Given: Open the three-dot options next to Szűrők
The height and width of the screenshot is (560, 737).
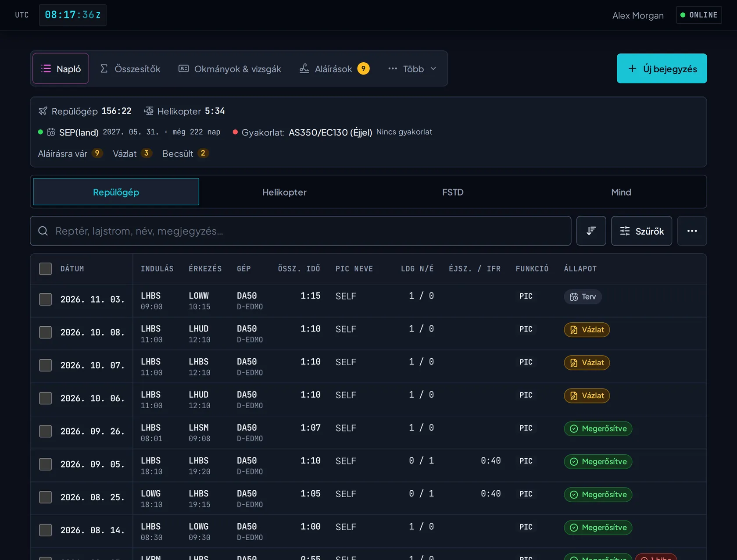Looking at the screenshot, I should 692,231.
